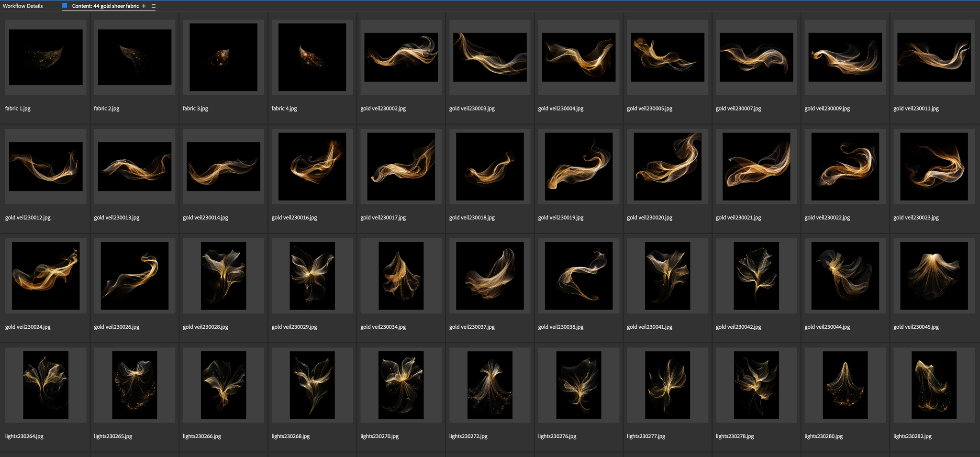
Task: Click the file name 'lights230270.jpg'
Action: tap(379, 436)
